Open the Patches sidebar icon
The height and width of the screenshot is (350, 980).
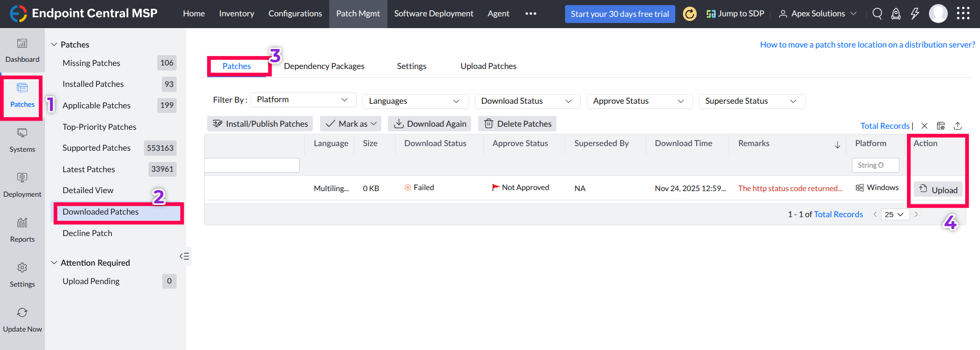coord(22,88)
